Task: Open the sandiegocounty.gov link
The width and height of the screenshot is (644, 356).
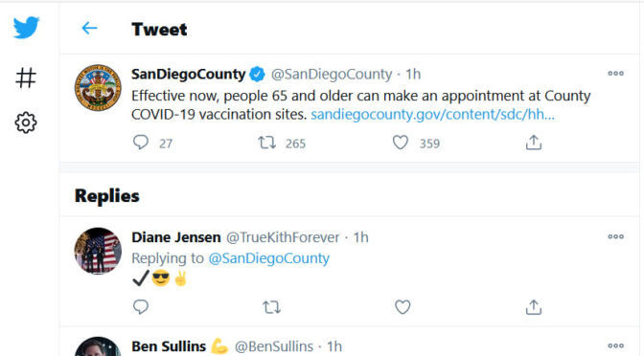Action: [432, 115]
